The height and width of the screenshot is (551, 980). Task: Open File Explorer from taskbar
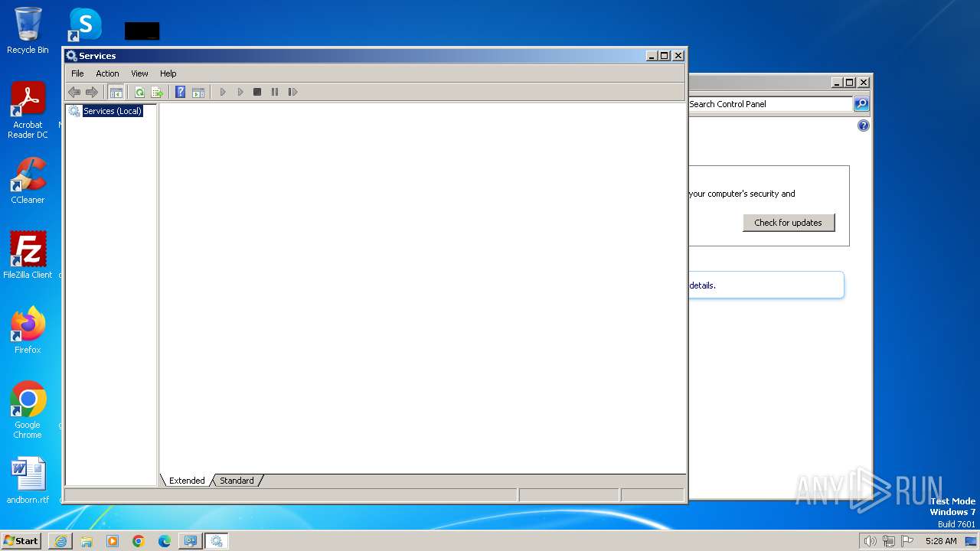point(87,541)
